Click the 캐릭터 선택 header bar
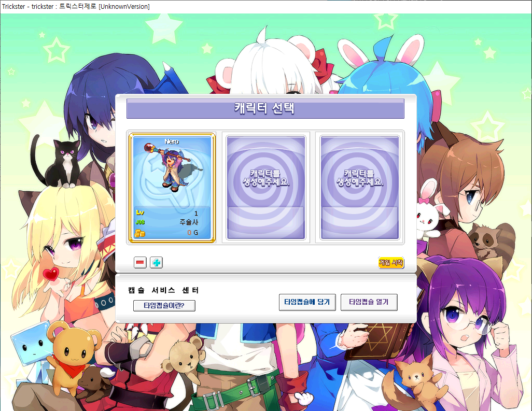 (265, 109)
